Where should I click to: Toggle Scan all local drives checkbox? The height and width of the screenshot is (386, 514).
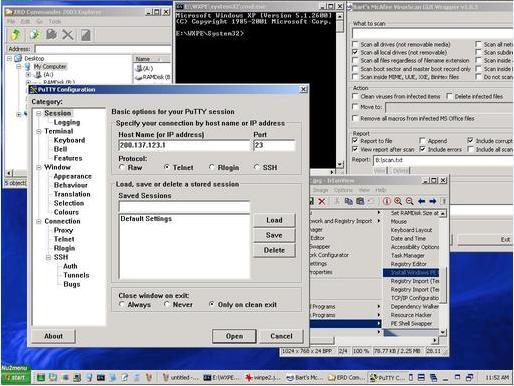(x=355, y=52)
